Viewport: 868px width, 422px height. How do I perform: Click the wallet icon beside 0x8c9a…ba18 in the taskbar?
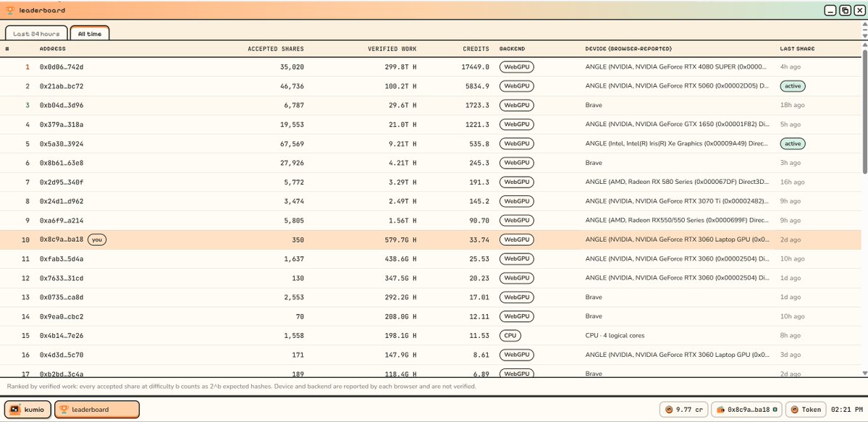(721, 410)
